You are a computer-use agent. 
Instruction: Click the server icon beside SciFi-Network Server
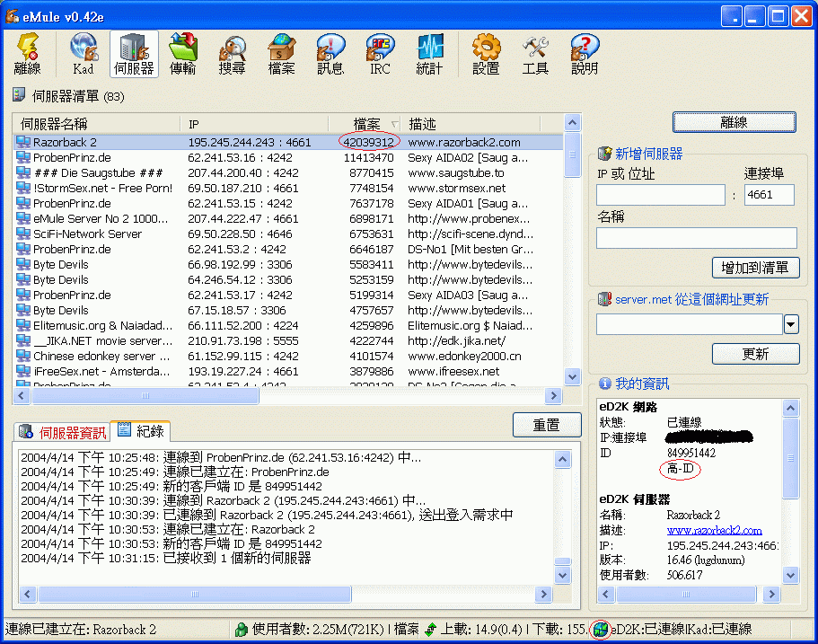pyautogui.click(x=23, y=234)
